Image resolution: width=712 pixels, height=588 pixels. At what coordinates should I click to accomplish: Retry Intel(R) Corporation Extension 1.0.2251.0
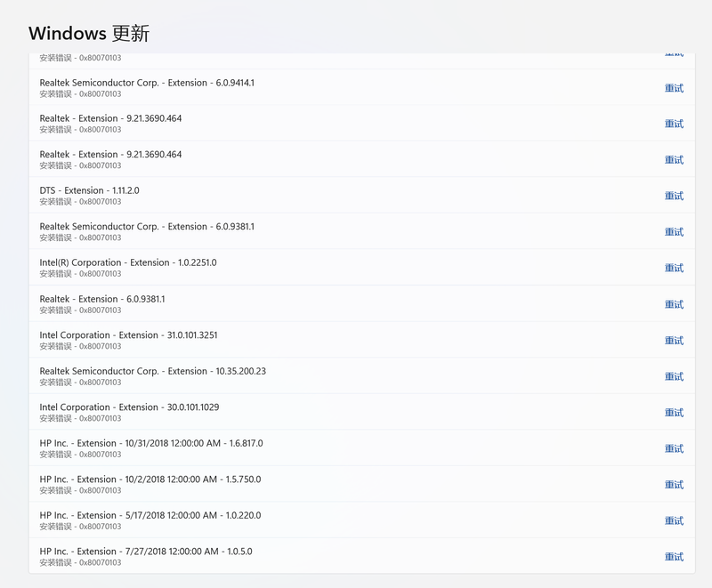tap(674, 268)
